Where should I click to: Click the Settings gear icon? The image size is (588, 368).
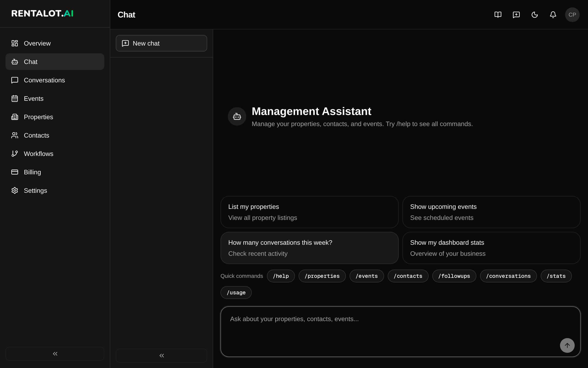pyautogui.click(x=14, y=191)
